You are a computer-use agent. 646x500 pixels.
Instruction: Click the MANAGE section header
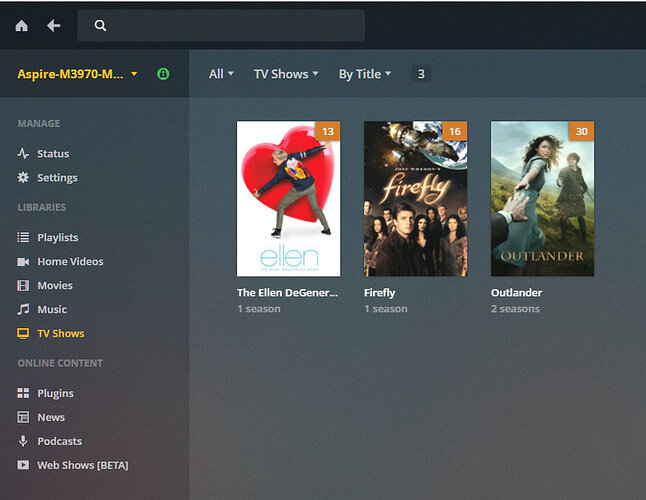coord(39,124)
